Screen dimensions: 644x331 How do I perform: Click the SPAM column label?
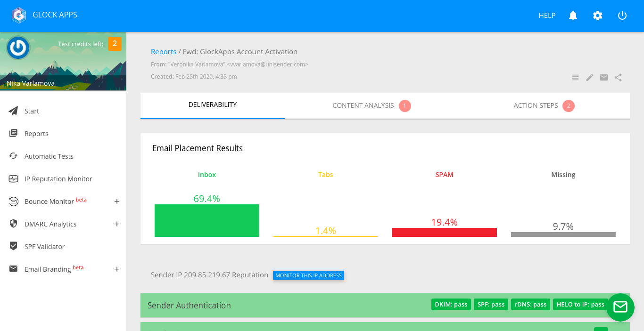click(x=445, y=175)
